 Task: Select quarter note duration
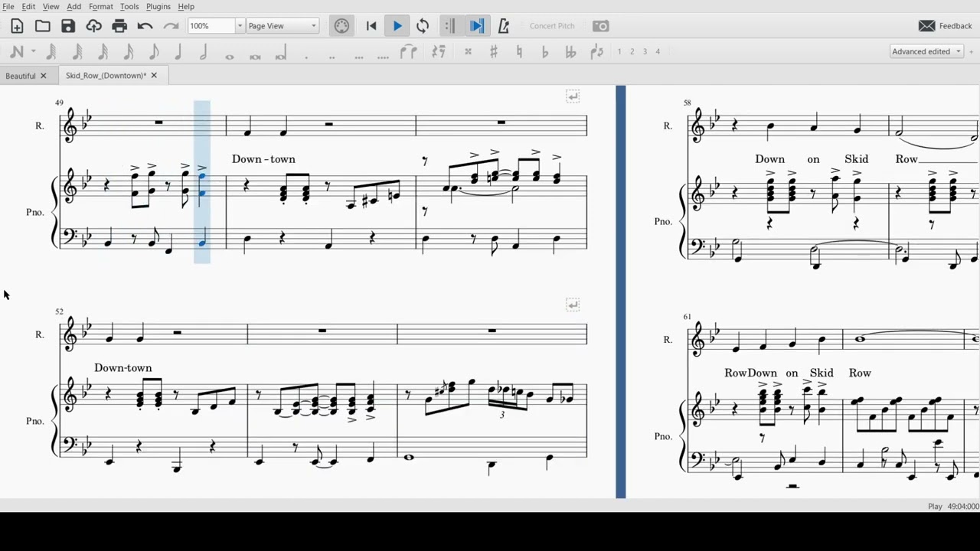(x=178, y=51)
